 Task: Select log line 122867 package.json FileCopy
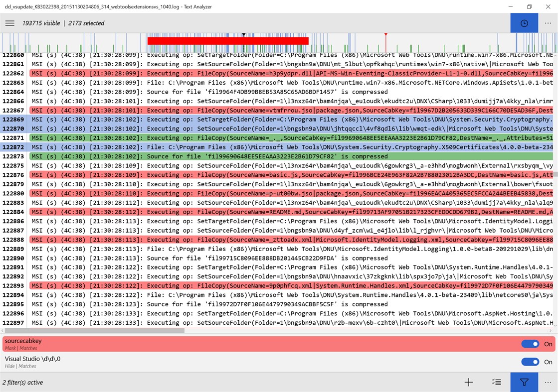tap(278, 110)
